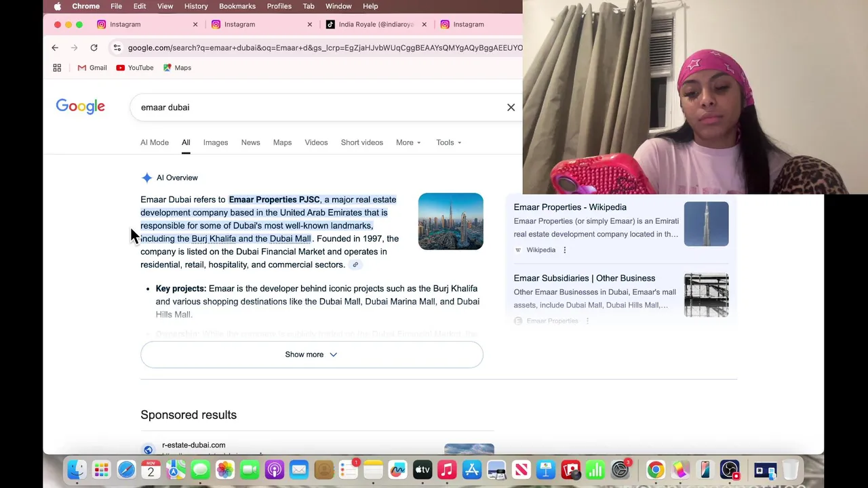Close the India Royale tab
The image size is (868, 488).
pos(425,24)
